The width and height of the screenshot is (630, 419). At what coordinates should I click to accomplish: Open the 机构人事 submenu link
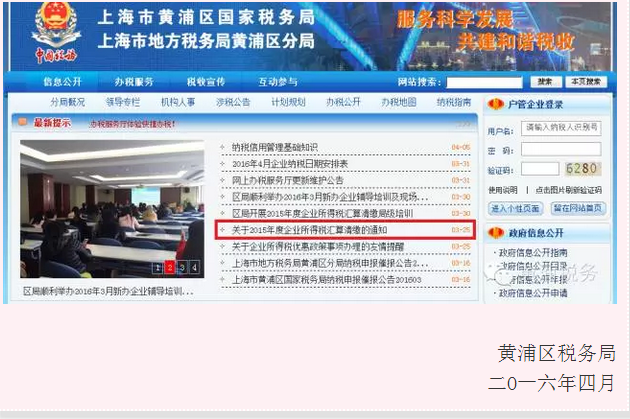[x=178, y=102]
